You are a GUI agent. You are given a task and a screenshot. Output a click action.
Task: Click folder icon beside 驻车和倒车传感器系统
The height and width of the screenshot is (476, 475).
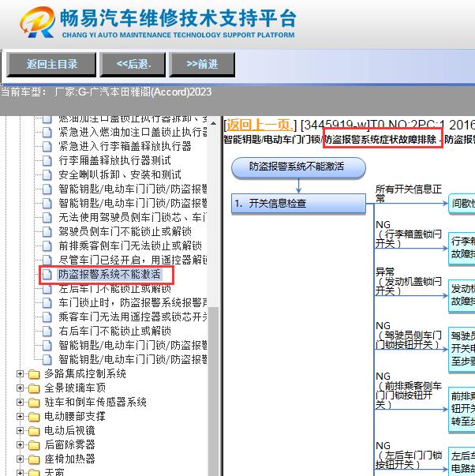pyautogui.click(x=34, y=403)
